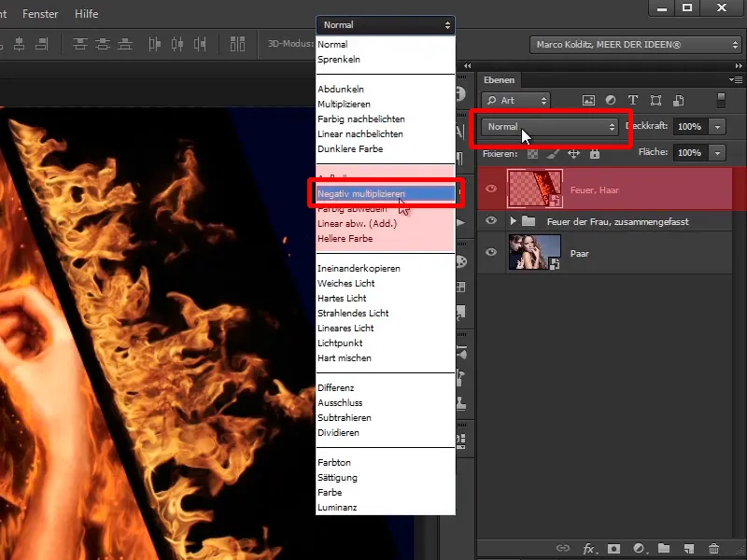The image size is (747, 560).
Task: Click Distribute left edges icon
Action: [154, 44]
